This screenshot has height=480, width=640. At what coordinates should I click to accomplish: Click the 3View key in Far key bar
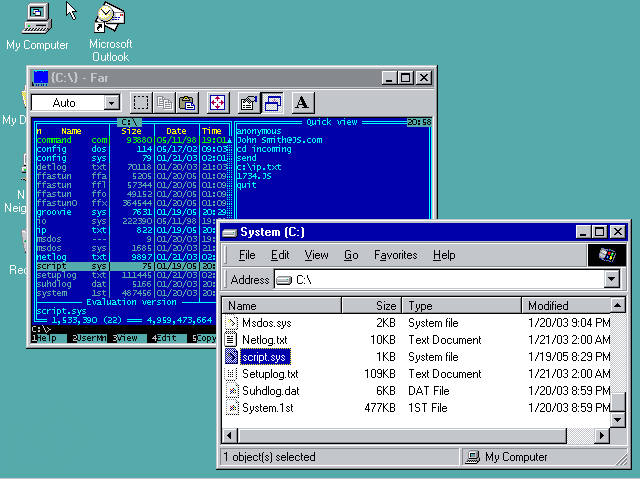coord(128,338)
